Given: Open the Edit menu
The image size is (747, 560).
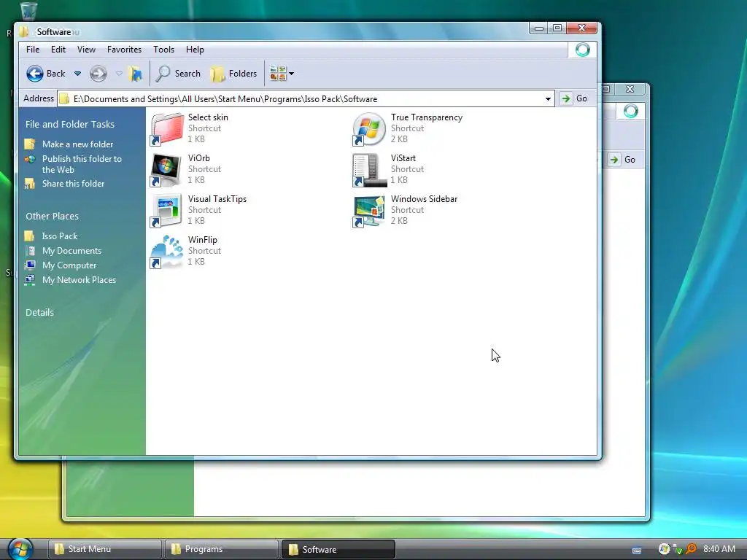Looking at the screenshot, I should pyautogui.click(x=58, y=50).
